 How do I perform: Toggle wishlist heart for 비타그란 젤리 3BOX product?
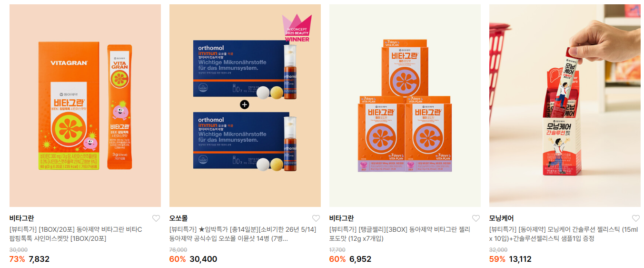coord(476,218)
